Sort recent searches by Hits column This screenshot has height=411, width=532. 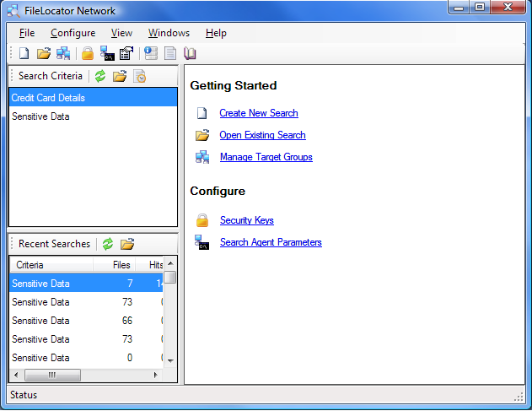[x=149, y=265]
